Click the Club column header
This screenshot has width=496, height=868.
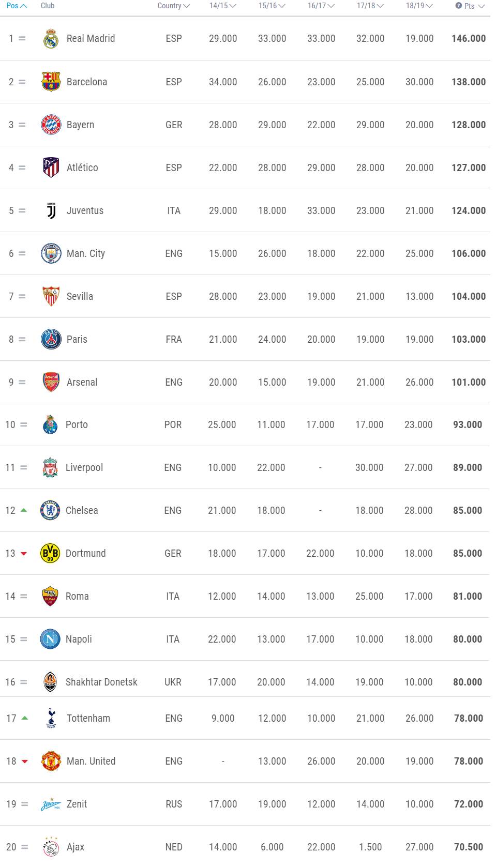click(x=48, y=6)
